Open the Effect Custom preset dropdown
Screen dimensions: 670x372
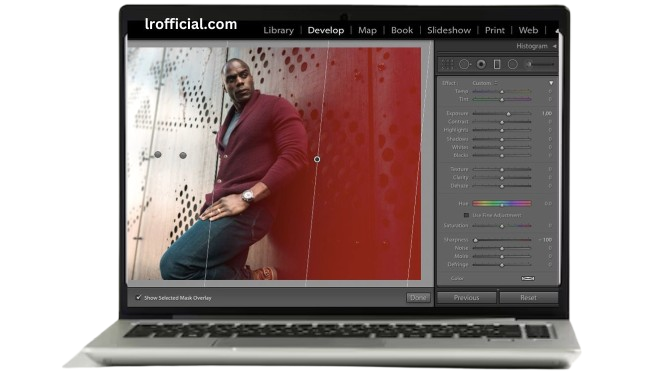485,83
